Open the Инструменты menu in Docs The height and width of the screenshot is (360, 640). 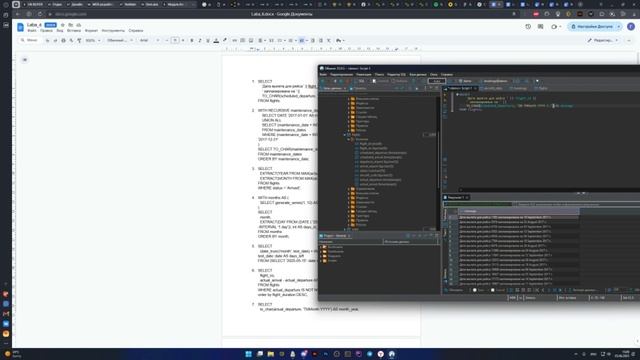pos(113,31)
